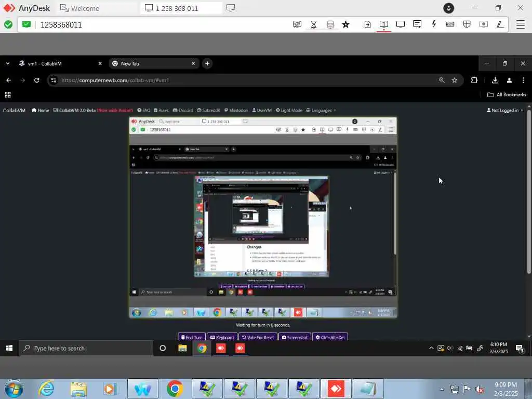Switch to the vm1 - CollabVM browser tab
The height and width of the screenshot is (399, 532).
[60, 63]
